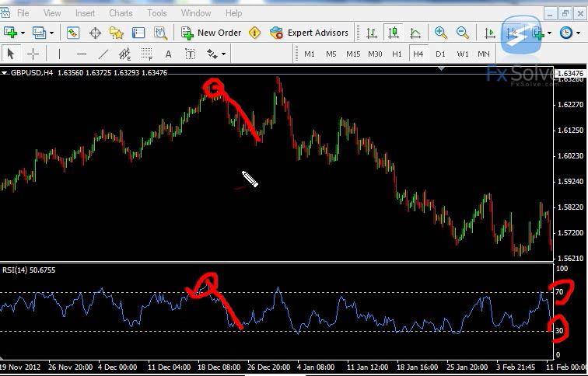Expand the new chart dropdown arrow
The image size is (588, 376).
[23, 33]
